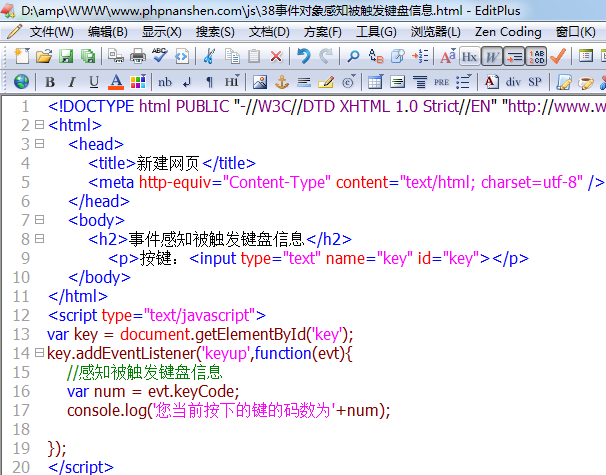The width and height of the screenshot is (606, 475).
Task: Toggle the Hex viewer (Hx) button
Action: (x=470, y=57)
